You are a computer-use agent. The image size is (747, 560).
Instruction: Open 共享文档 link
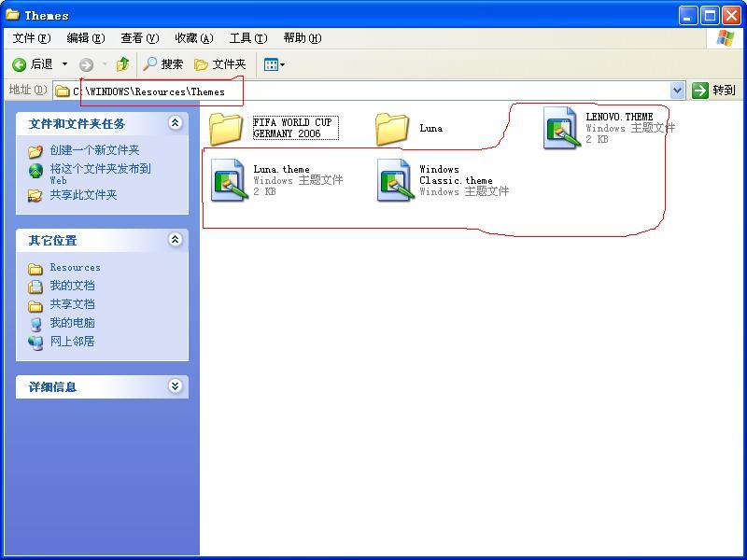point(73,304)
